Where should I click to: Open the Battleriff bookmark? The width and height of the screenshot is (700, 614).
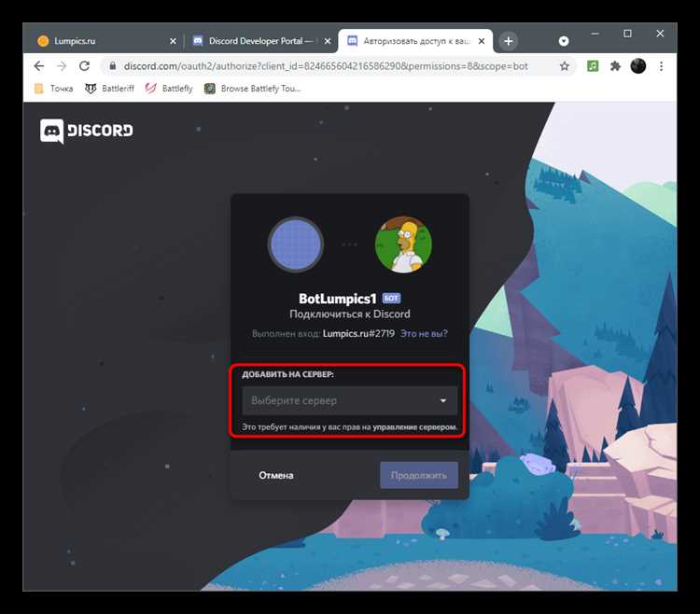pos(109,89)
